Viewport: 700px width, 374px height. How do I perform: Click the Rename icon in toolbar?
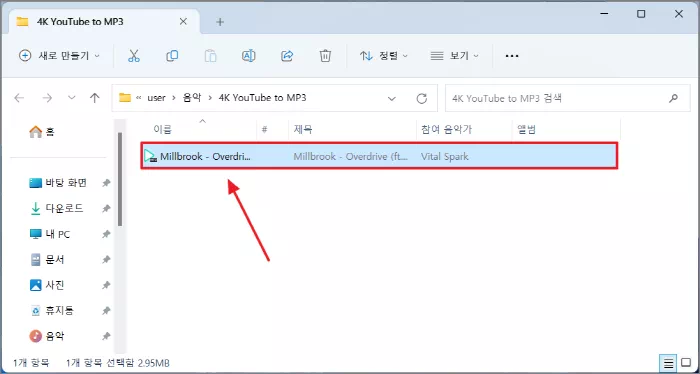click(249, 56)
